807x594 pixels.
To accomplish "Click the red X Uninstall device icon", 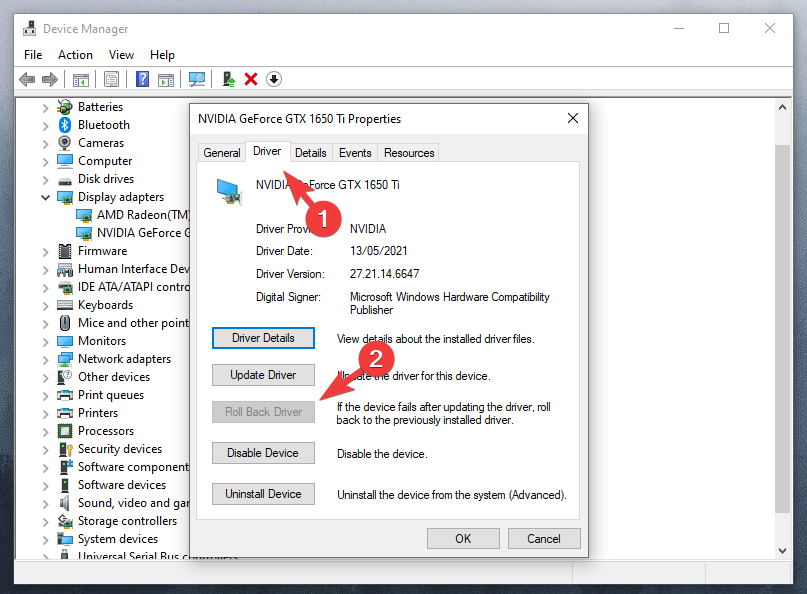I will pos(251,79).
